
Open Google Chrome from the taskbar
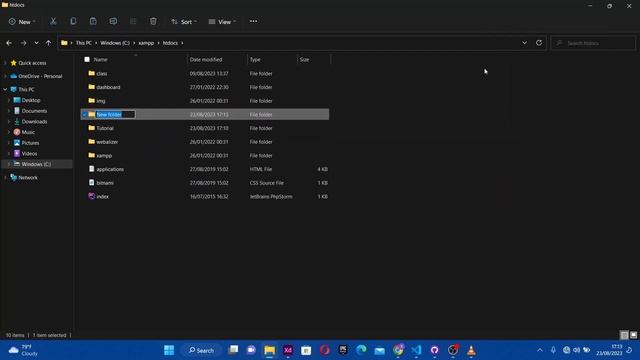[398, 350]
